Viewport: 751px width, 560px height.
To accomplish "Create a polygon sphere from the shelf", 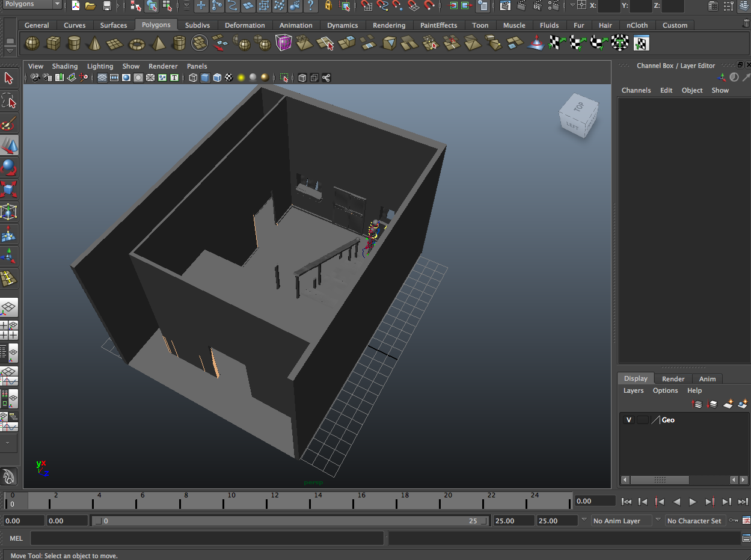I will point(32,43).
